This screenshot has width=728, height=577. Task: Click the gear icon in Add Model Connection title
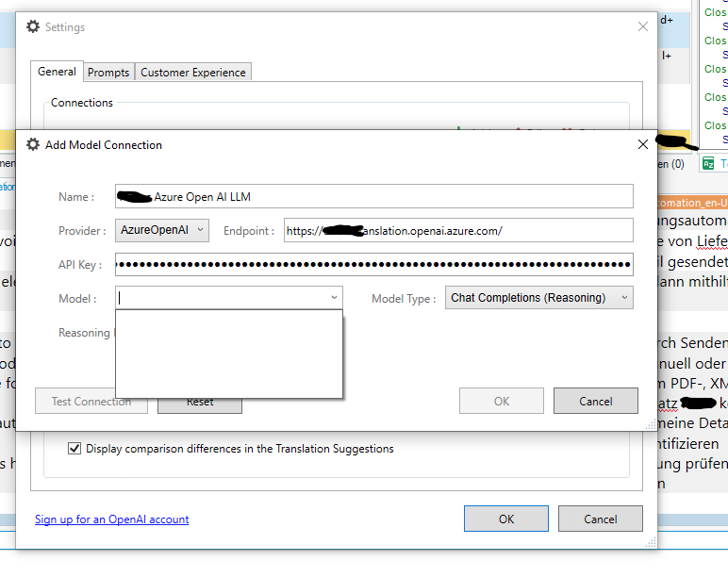33,145
